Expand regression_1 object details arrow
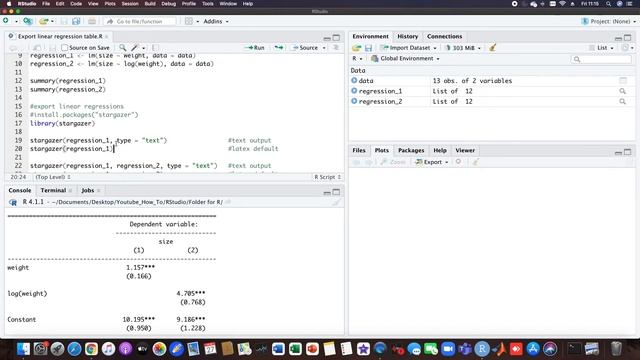640x360 pixels. coord(354,91)
